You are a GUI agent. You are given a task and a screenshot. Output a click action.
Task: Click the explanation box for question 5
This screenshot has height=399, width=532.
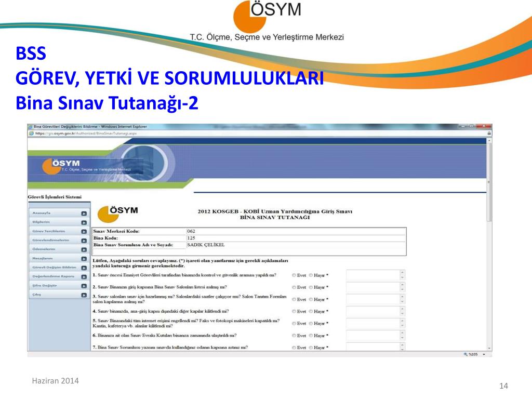[376, 323]
